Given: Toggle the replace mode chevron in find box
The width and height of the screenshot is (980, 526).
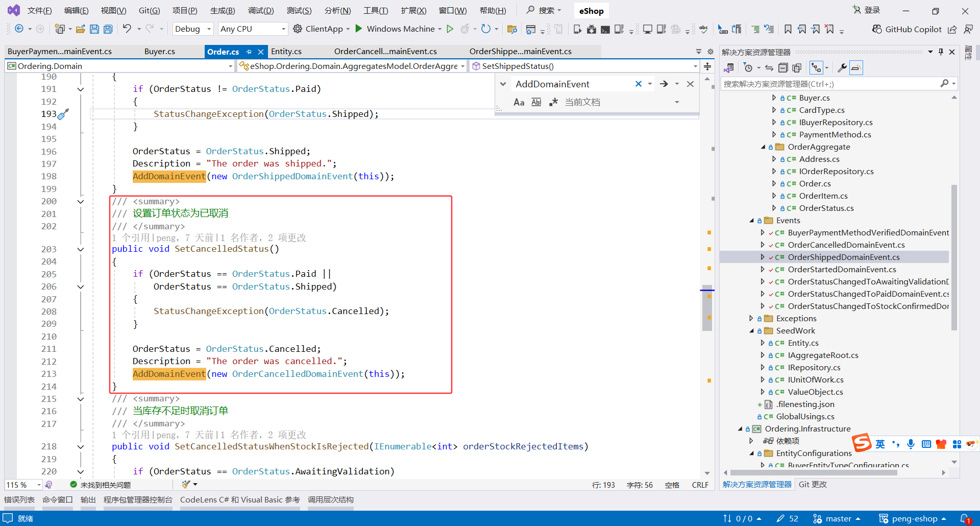Looking at the screenshot, I should coord(503,84).
